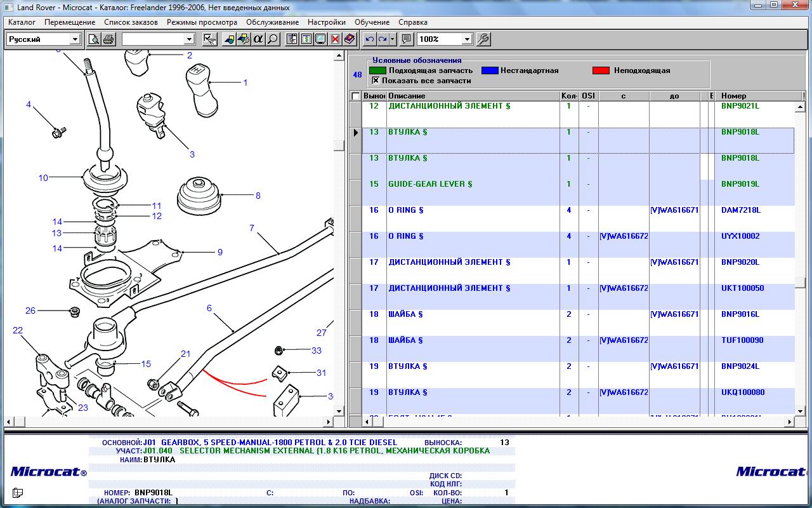Screen dimensions: 812x508
Task: Tick the select-all checkbox in table header
Action: tap(355, 97)
